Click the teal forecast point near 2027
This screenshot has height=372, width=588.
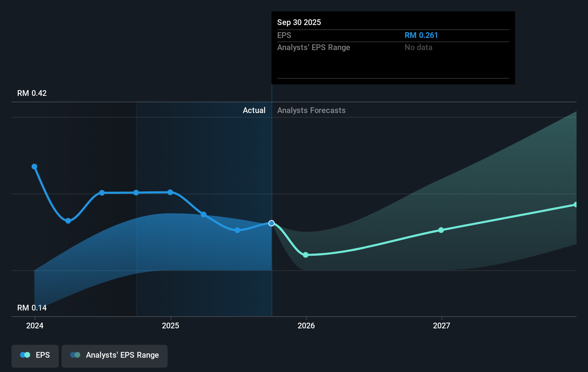(440, 230)
